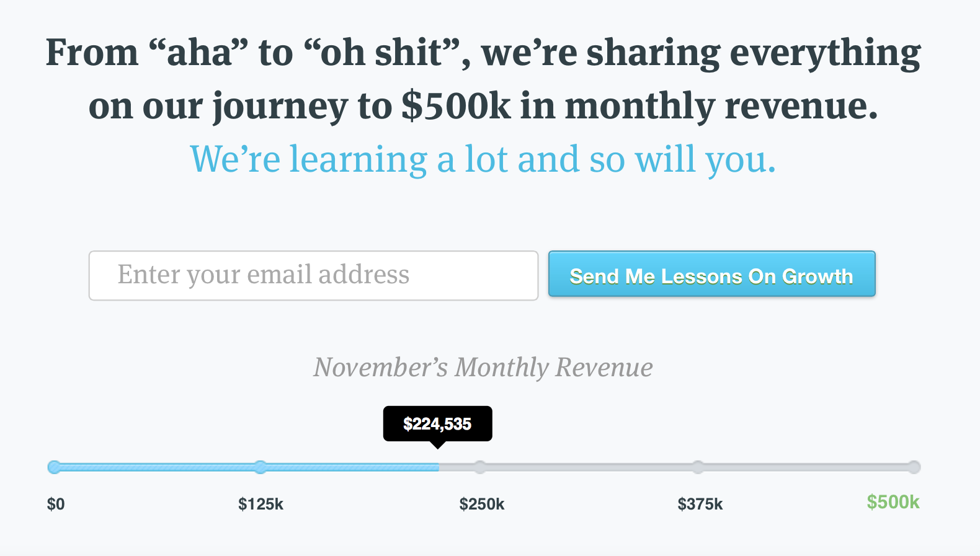Screen dimensions: 980x556
Task: Click the $250k label below the bar
Action: pyautogui.click(x=482, y=505)
